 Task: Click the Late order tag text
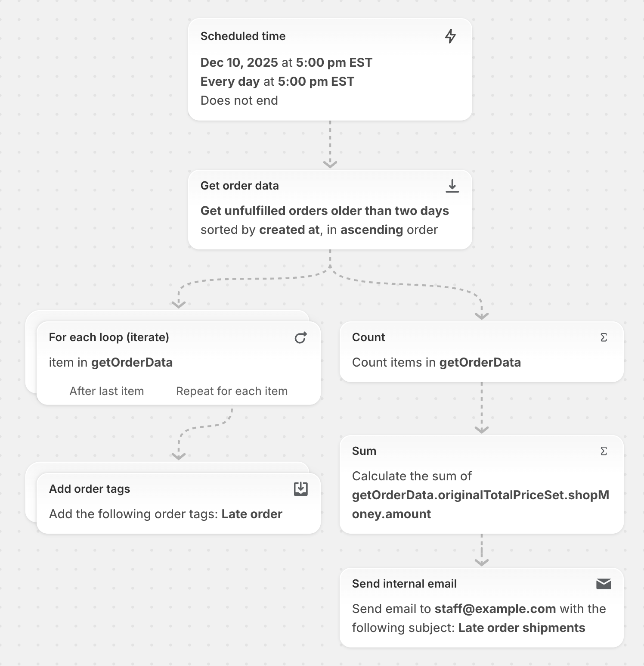(252, 514)
